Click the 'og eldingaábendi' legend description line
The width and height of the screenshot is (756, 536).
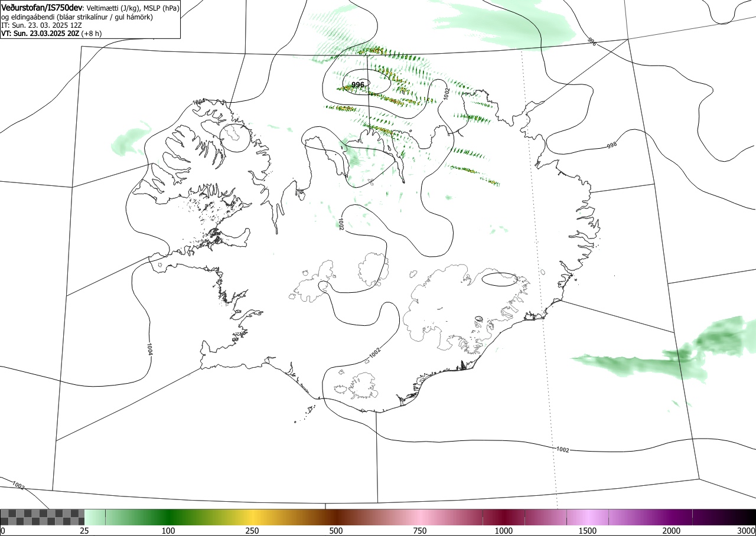pos(77,17)
